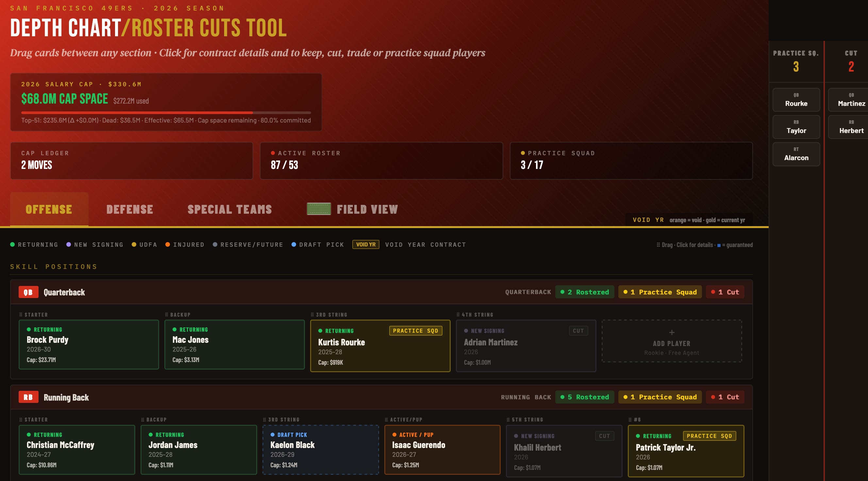Click the Skill Positions section heading

(x=54, y=267)
